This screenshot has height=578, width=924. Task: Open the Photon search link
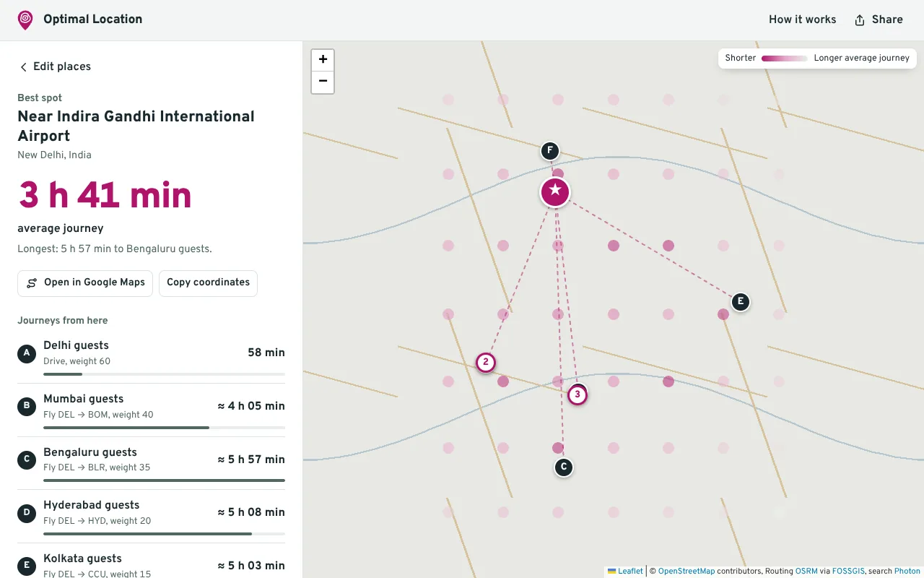coord(907,571)
